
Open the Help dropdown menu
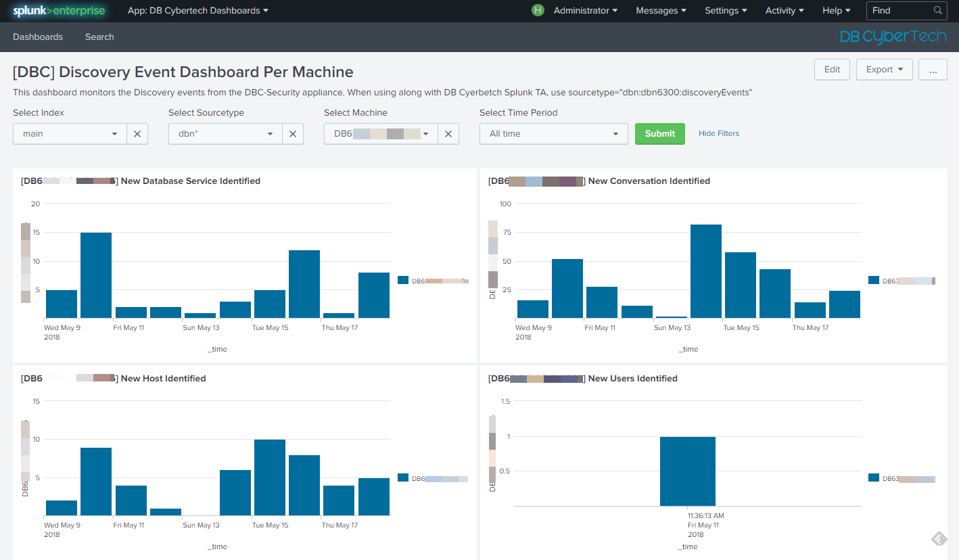(837, 11)
